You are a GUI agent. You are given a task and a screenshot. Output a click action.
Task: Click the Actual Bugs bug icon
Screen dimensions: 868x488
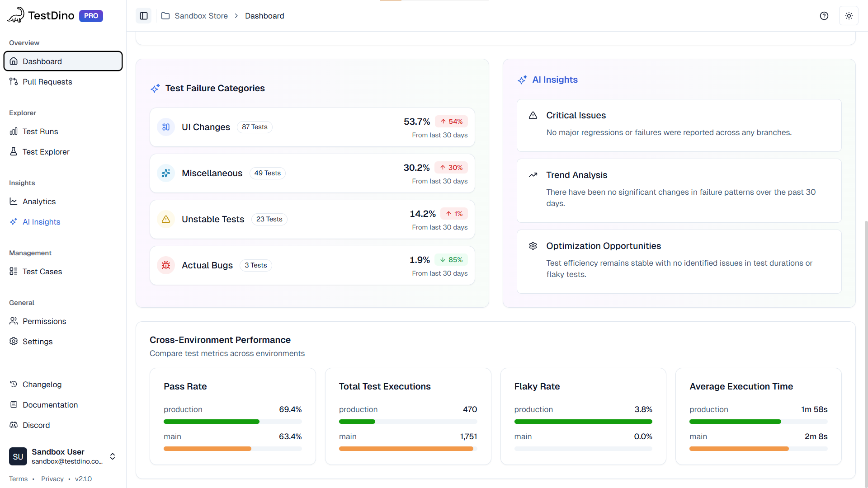pos(166,265)
